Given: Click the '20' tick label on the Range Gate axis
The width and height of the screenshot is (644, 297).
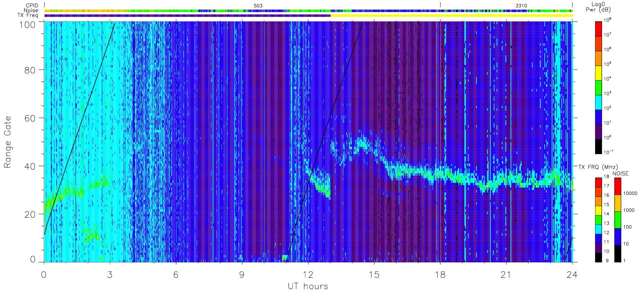Looking at the screenshot, I should click(x=30, y=215).
